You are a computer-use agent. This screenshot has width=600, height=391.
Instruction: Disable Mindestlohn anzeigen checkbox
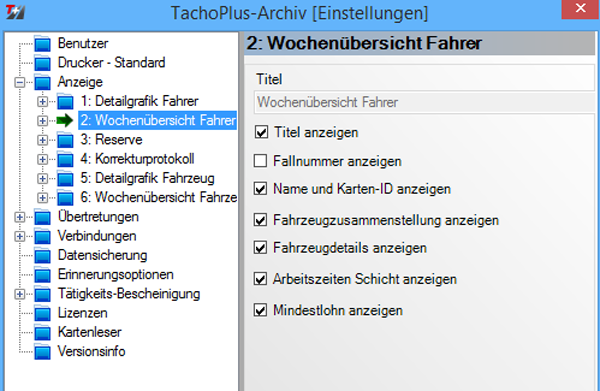(x=261, y=310)
